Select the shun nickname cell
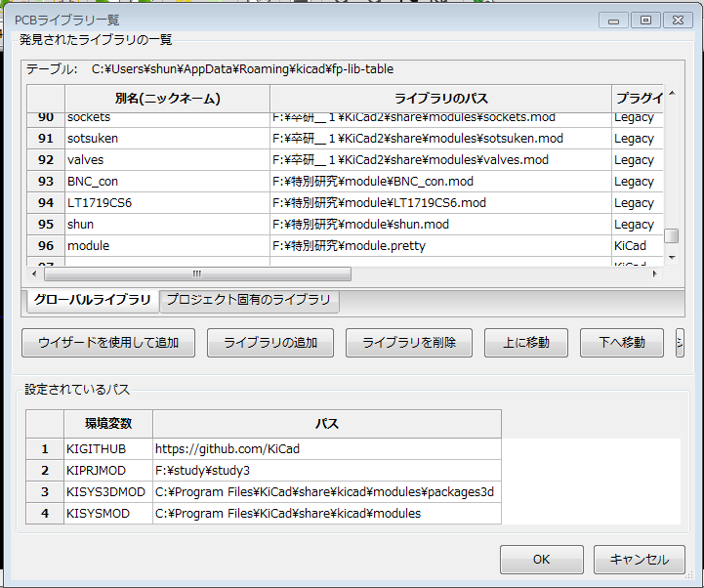Viewport: 704px width, 588px height. (168, 225)
